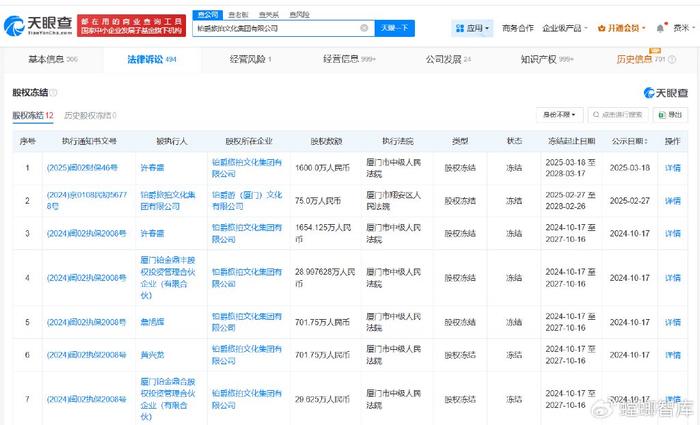Switch to the 查关系 search tab
Image resolution: width=700 pixels, height=425 pixels.
tap(269, 15)
